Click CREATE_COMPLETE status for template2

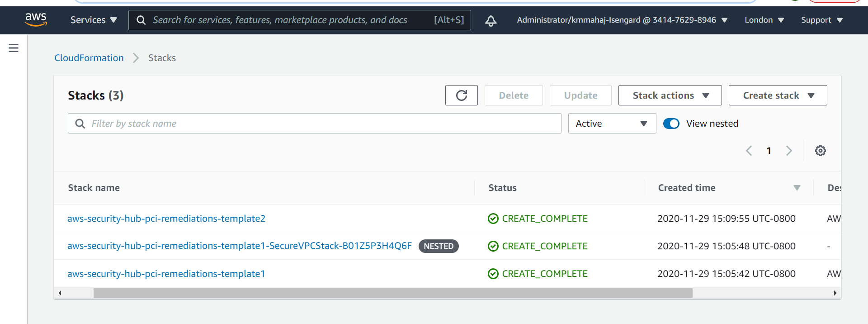(x=538, y=219)
